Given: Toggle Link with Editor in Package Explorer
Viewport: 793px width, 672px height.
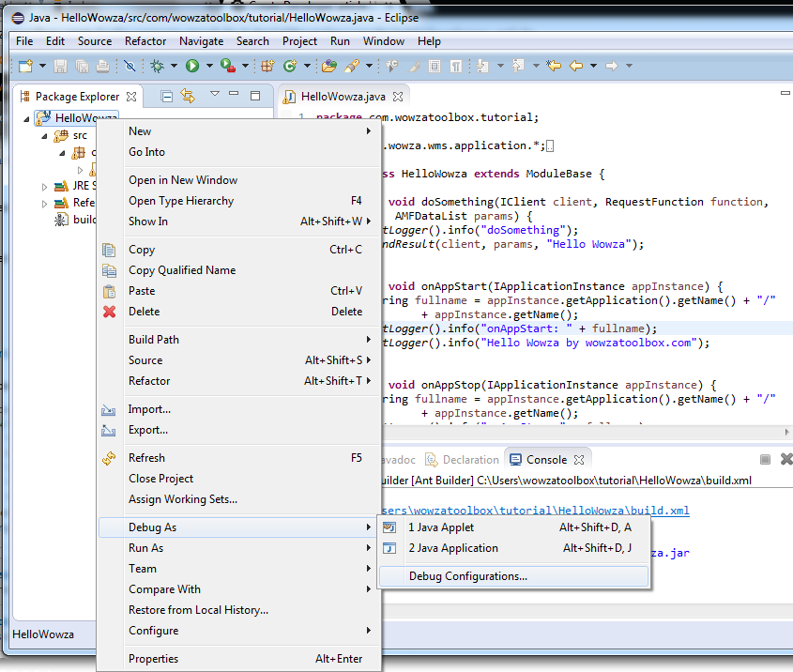Looking at the screenshot, I should coord(188,96).
